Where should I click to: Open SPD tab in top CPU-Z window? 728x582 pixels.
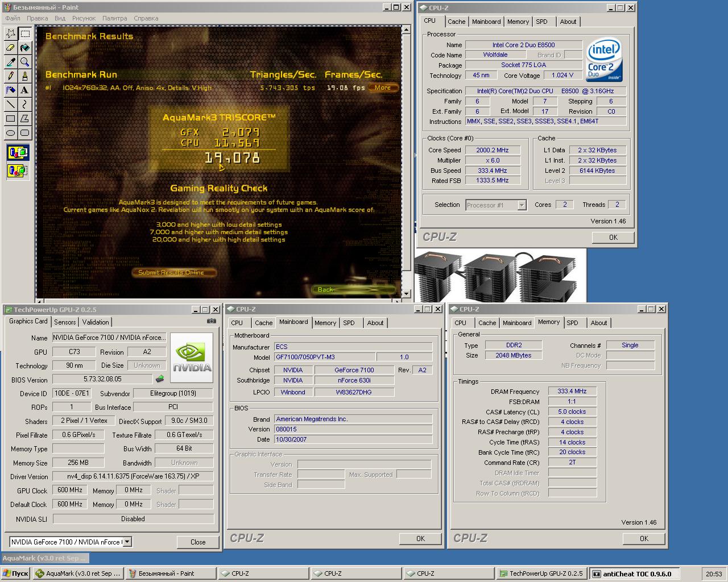(541, 22)
